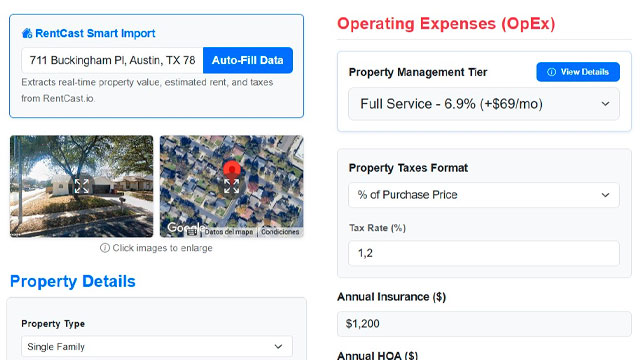
Task: Open the Property Type Single Family dropdown
Action: click(x=157, y=347)
